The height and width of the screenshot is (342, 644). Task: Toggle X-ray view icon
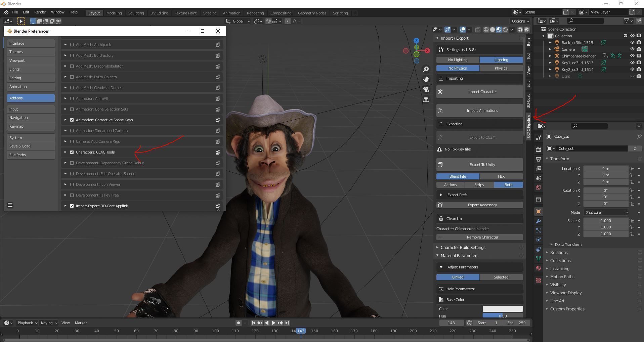point(477,30)
